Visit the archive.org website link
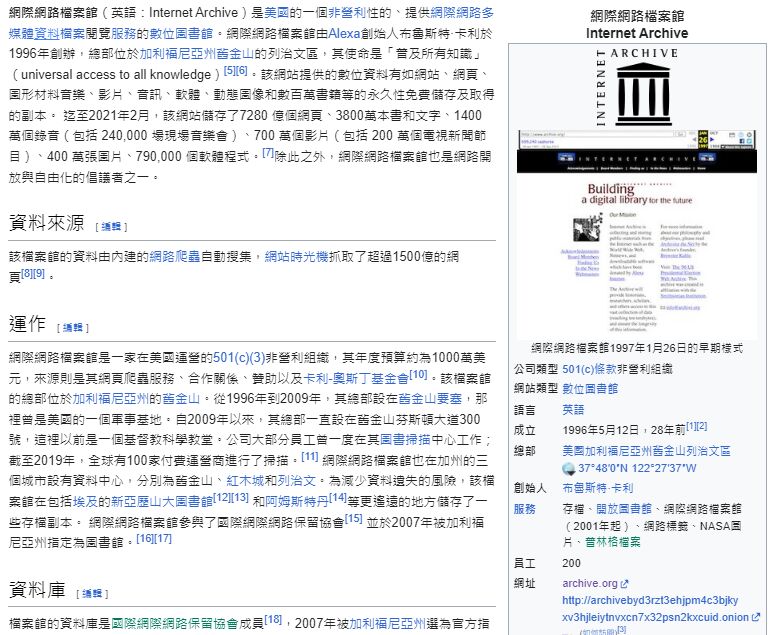The image size is (769, 635). [x=589, y=583]
